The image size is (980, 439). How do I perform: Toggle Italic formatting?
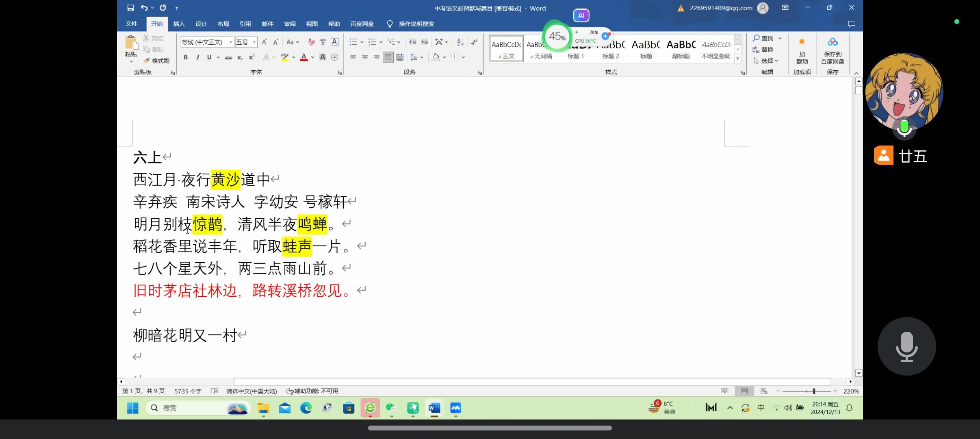tap(197, 57)
